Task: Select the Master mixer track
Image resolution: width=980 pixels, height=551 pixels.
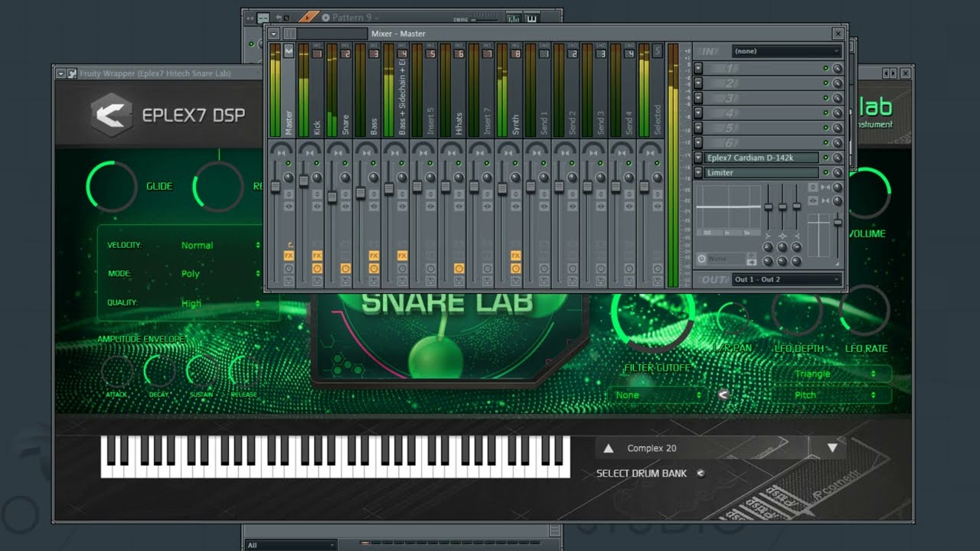Action: click(x=289, y=123)
